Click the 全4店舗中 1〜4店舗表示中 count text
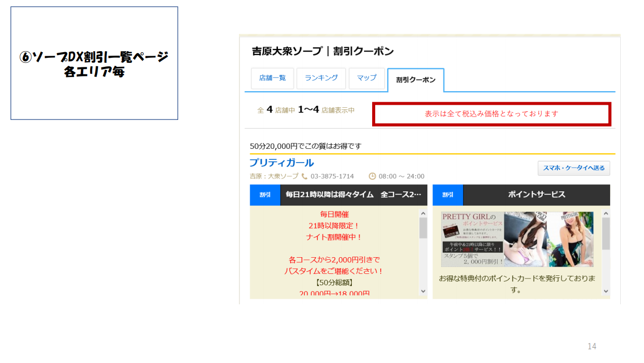Viewport: 644px width, 363px height. point(306,110)
